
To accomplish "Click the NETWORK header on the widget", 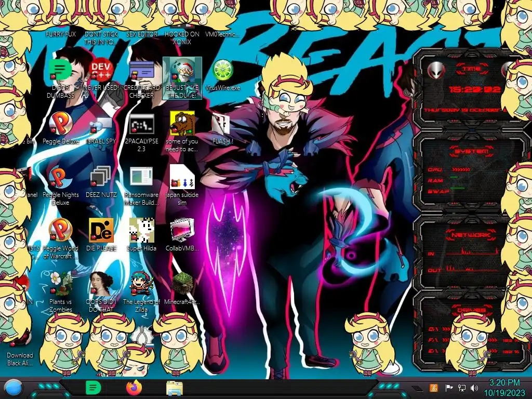I will click(x=471, y=235).
